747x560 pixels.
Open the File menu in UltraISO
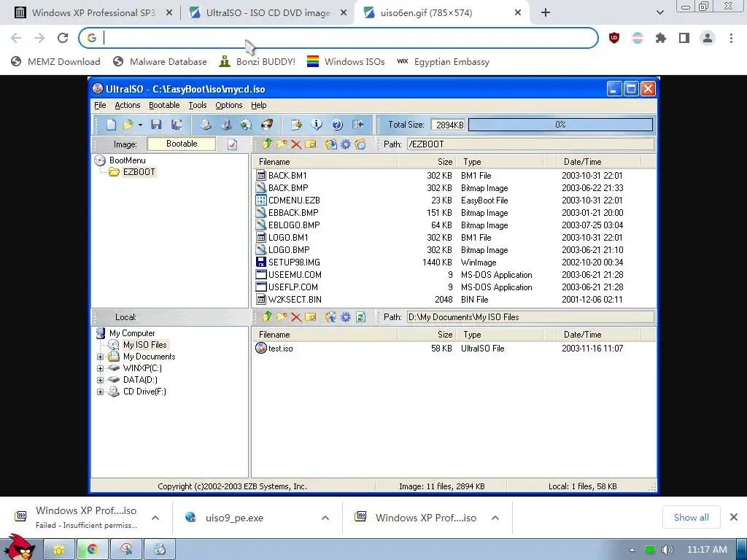pos(100,105)
